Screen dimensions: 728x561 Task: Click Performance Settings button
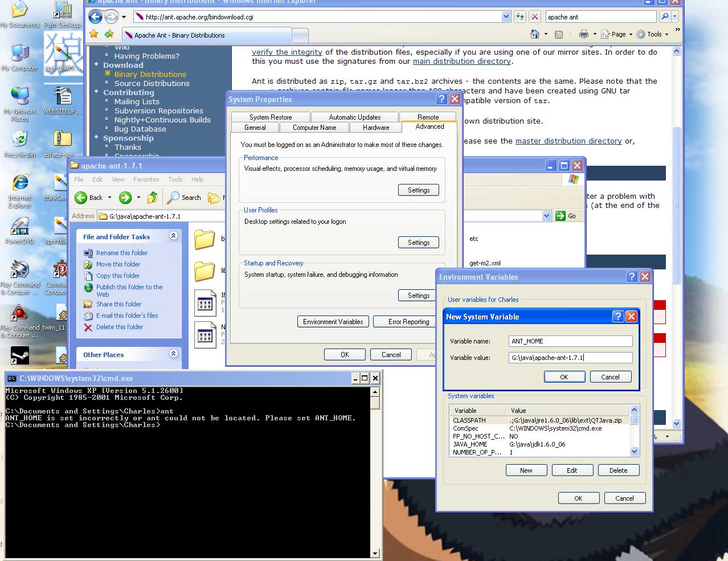(x=419, y=190)
